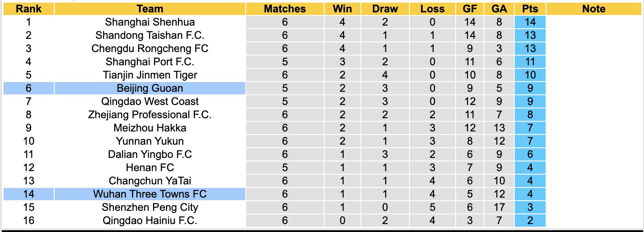644x232 pixels.
Task: Select the highlighted Beijing Guoan team
Action: click(x=150, y=88)
